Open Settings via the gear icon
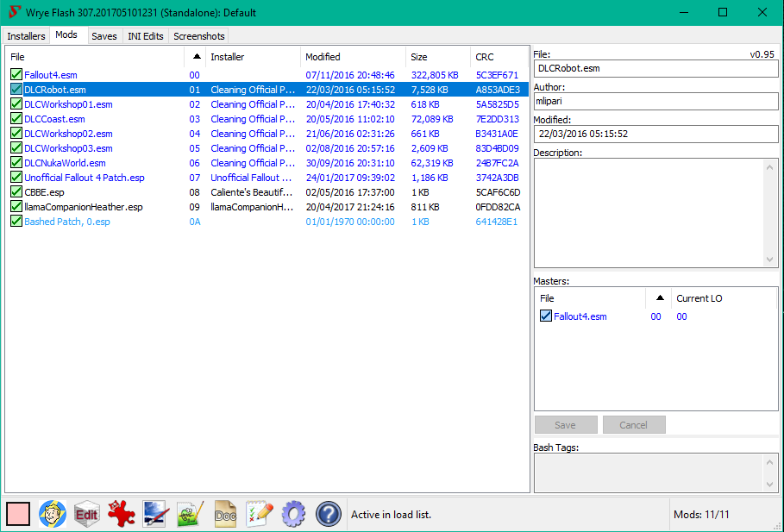Screen dimensions: 784x532 pos(293,514)
